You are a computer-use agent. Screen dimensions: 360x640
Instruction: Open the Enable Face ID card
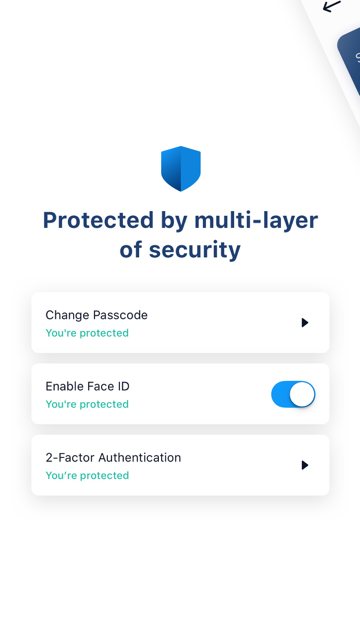click(180, 394)
